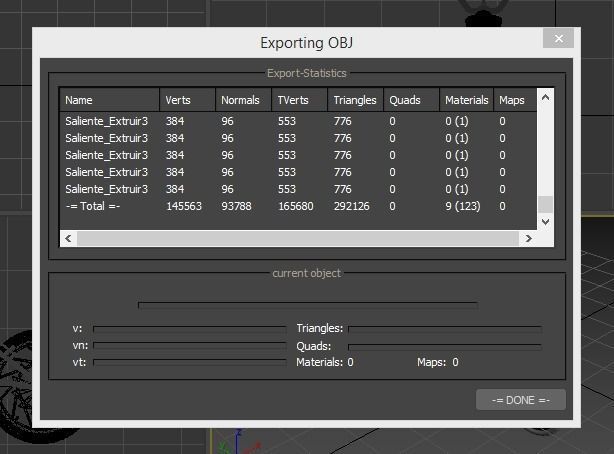614x454 pixels.
Task: Click the horizontal scrollbar thumb
Action: click(298, 239)
